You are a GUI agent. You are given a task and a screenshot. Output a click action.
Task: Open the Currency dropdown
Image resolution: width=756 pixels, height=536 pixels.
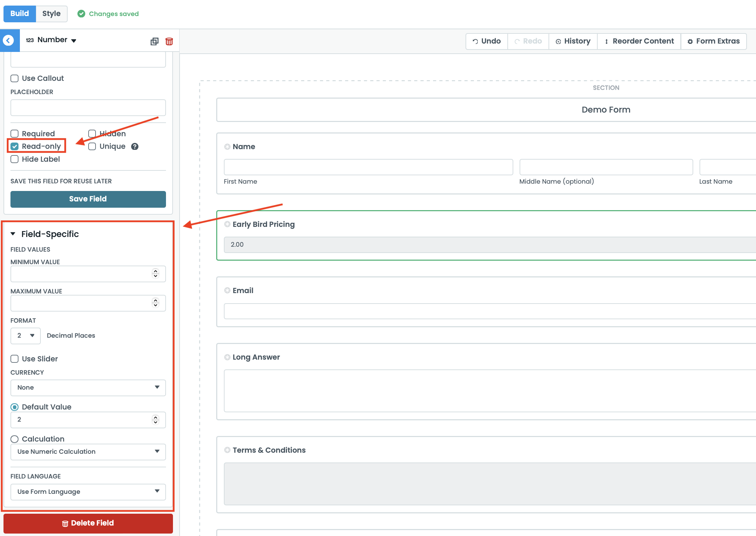(x=88, y=388)
